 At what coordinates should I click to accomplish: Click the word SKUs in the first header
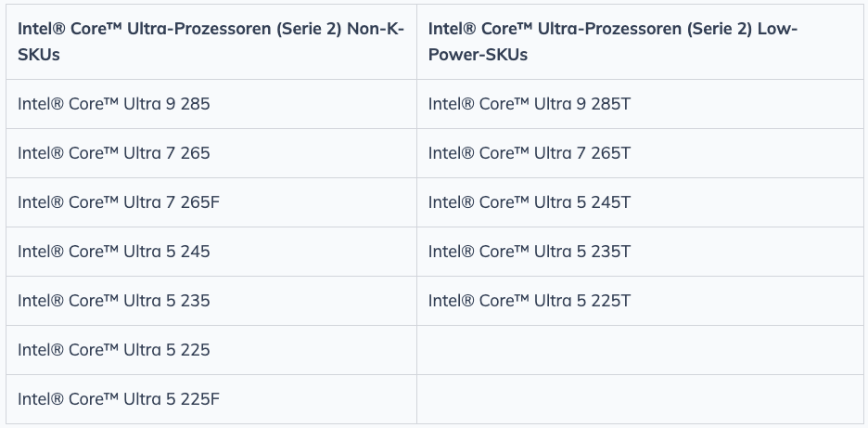pyautogui.click(x=39, y=55)
